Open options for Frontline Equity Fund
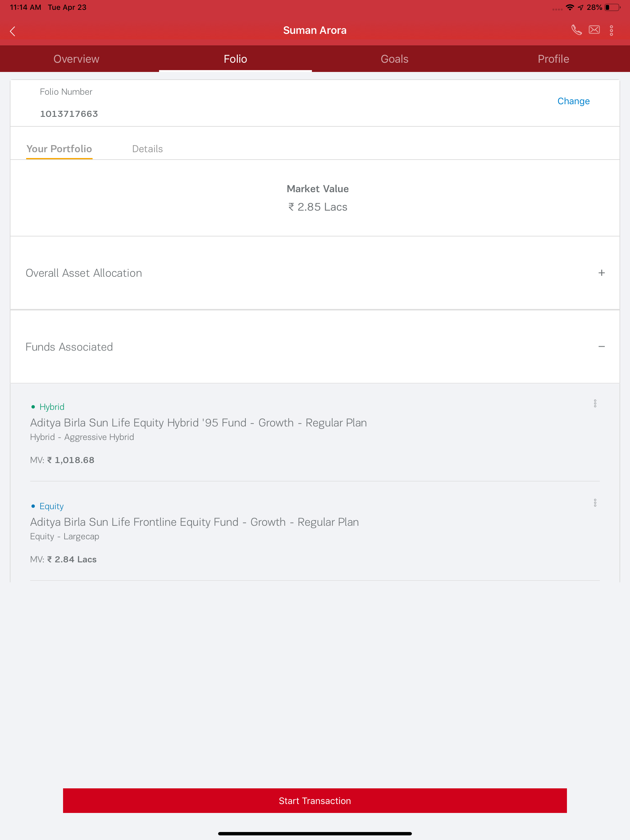The width and height of the screenshot is (630, 840). pyautogui.click(x=595, y=503)
